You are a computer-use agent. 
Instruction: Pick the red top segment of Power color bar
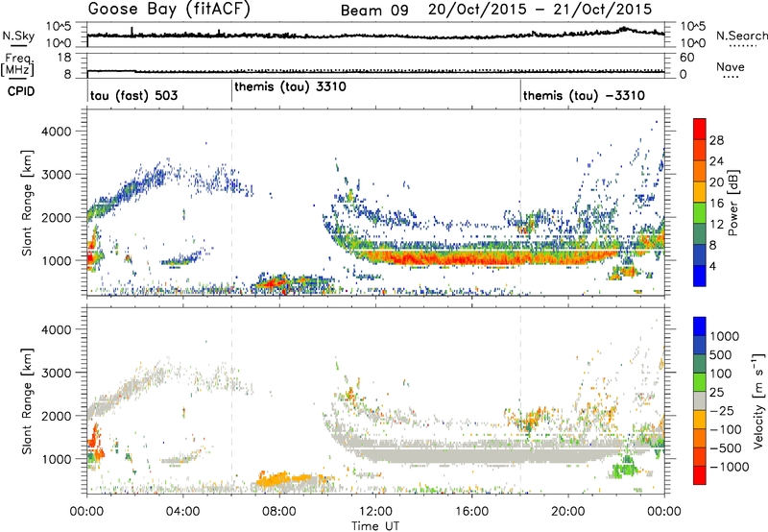700,129
